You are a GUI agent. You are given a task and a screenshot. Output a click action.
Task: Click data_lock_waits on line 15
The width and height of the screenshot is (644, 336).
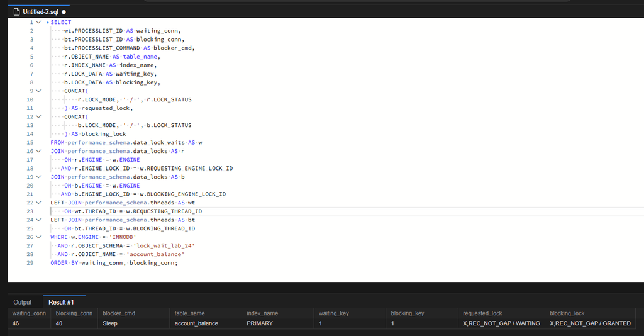click(159, 143)
